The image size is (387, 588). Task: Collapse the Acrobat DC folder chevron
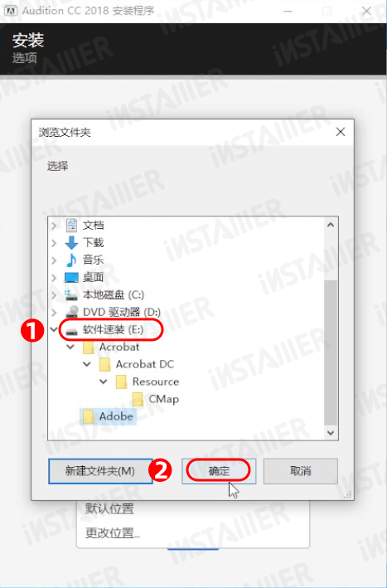[87, 364]
